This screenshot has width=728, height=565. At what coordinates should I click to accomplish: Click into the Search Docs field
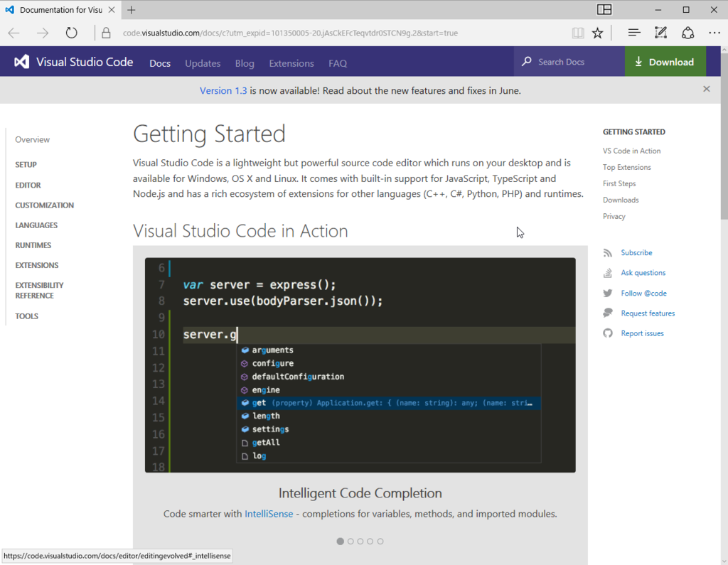coord(569,62)
